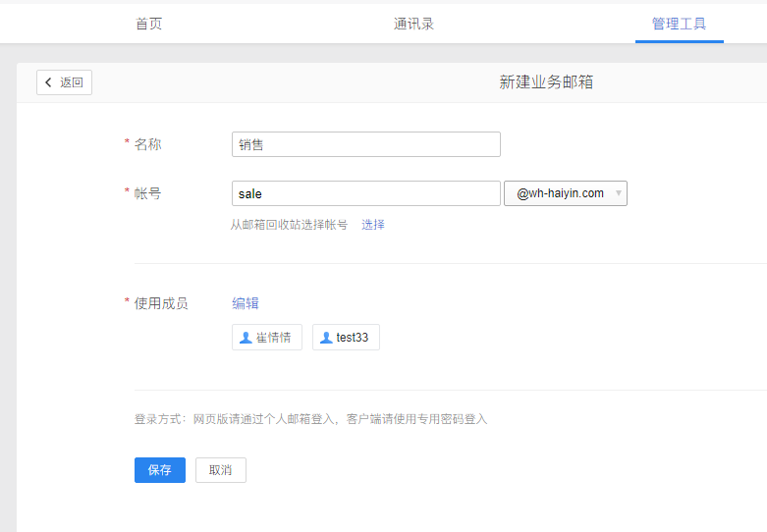Screen dimensions: 767x532
Task: Click the 使用成员 field label
Action: (161, 303)
